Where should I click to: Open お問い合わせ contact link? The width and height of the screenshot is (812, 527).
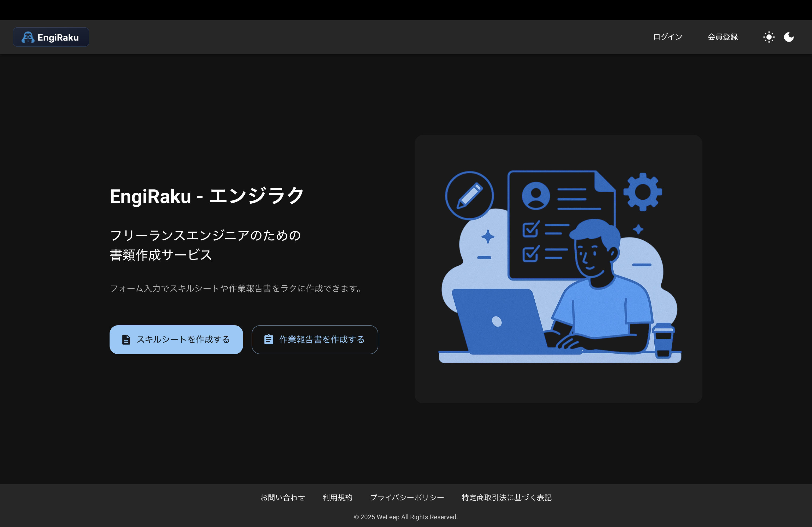click(x=282, y=497)
